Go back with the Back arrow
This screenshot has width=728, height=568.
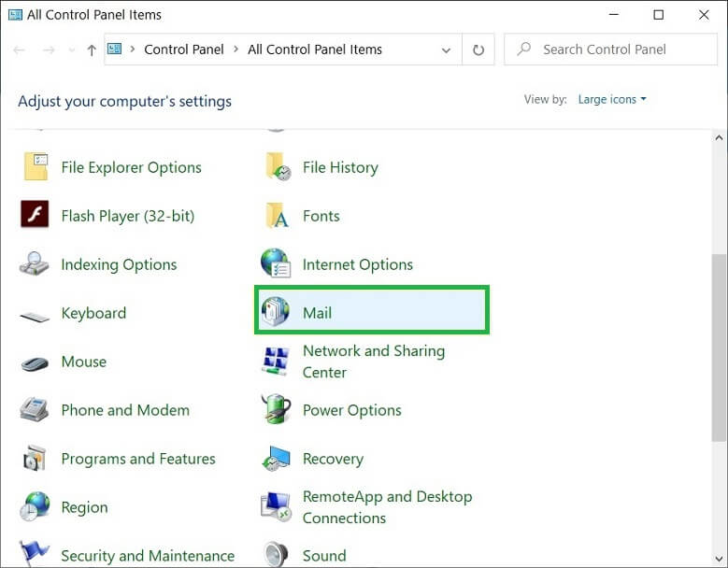pos(19,50)
